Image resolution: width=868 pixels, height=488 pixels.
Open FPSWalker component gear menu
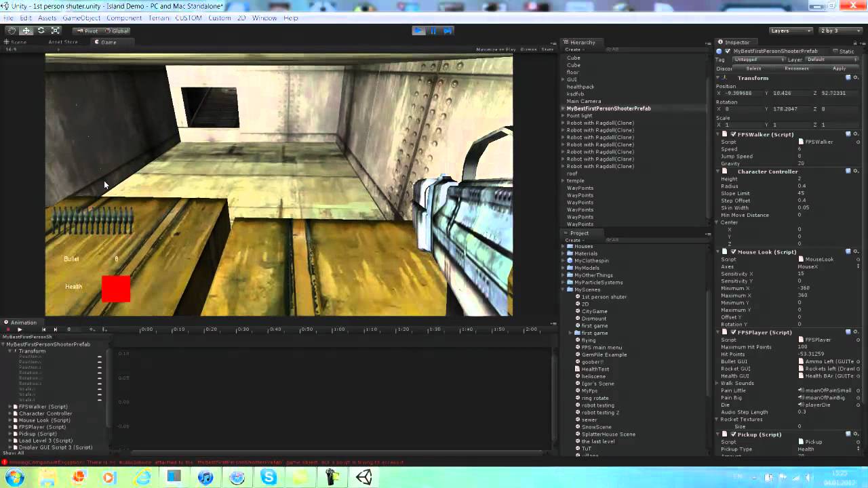click(857, 134)
